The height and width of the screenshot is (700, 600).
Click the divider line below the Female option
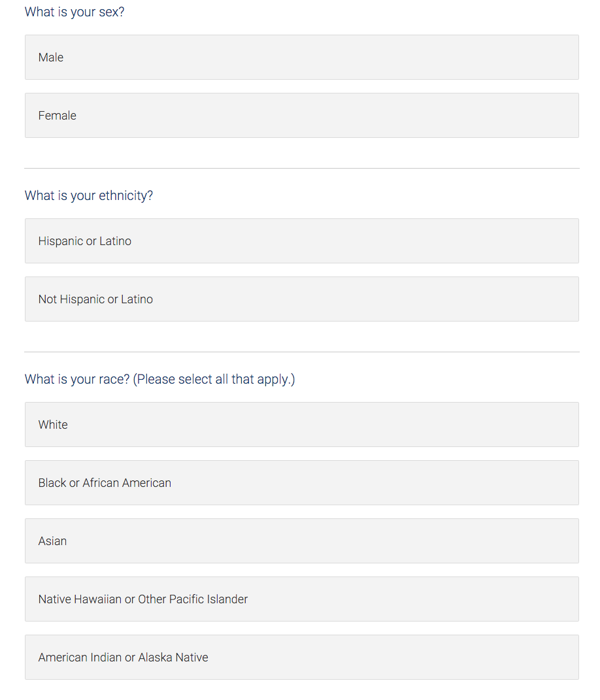pos(301,169)
